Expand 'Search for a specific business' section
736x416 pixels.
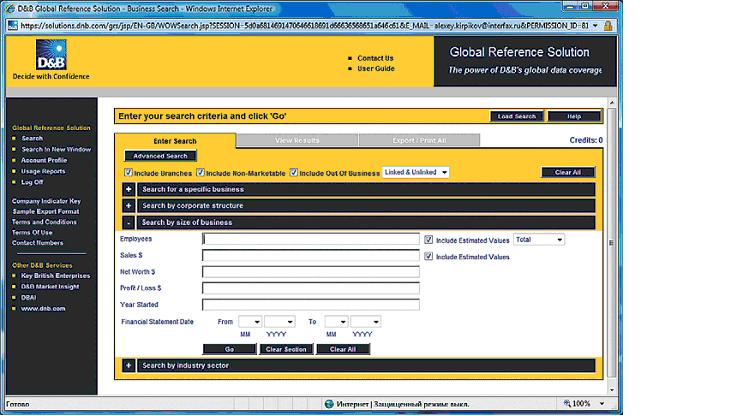point(129,189)
